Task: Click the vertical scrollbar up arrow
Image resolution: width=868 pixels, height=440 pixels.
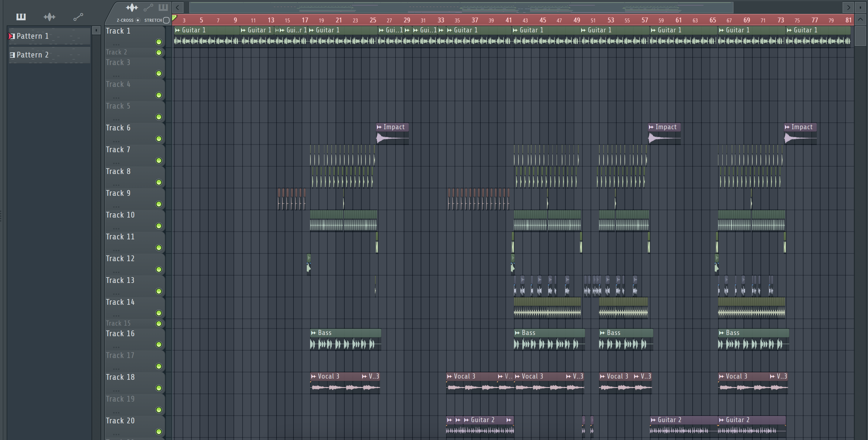Action: coord(860,20)
